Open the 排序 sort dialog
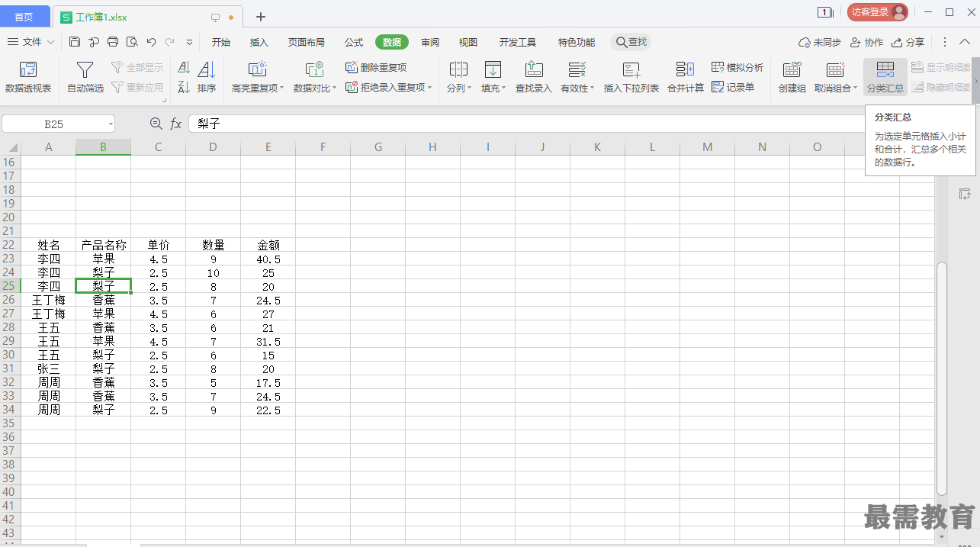Viewport: 980px width, 547px height. pos(207,78)
